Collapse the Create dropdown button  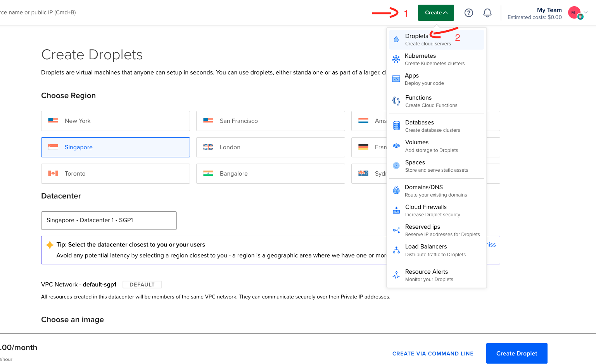point(436,13)
